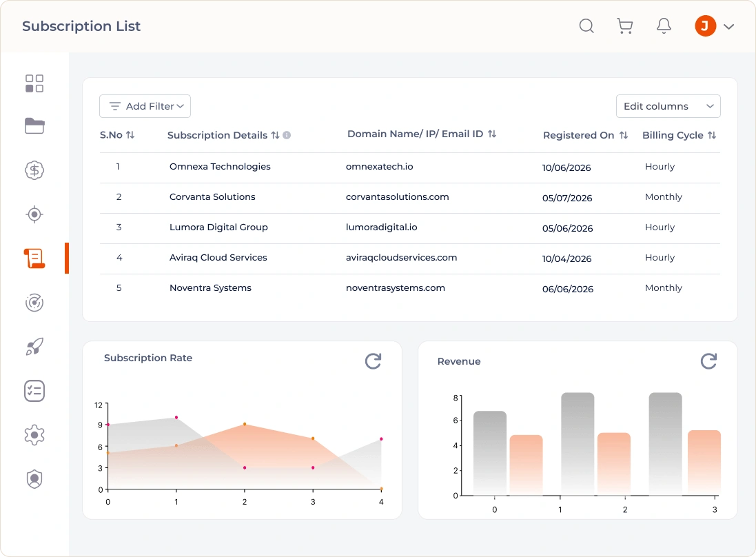Click Hourly billing cycle for Aviraq Cloud Services
Screen dimensions: 756x557
coord(660,258)
